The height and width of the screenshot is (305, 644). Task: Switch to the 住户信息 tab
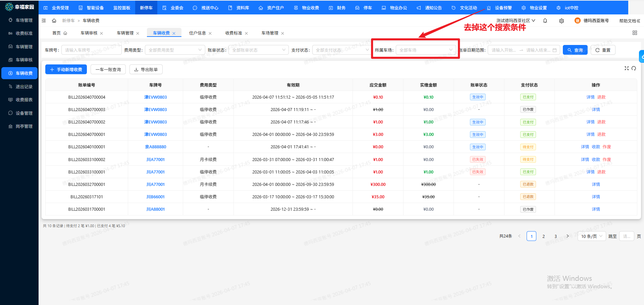coord(197,33)
